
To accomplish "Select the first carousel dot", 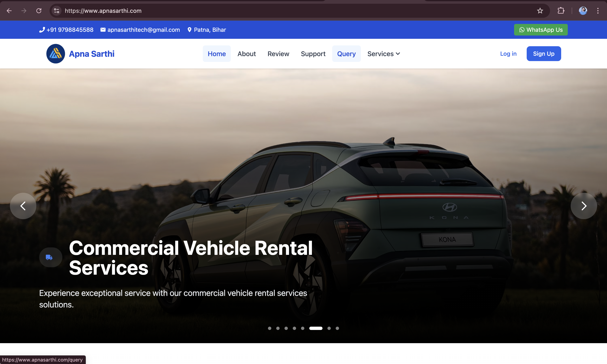I will (x=270, y=328).
